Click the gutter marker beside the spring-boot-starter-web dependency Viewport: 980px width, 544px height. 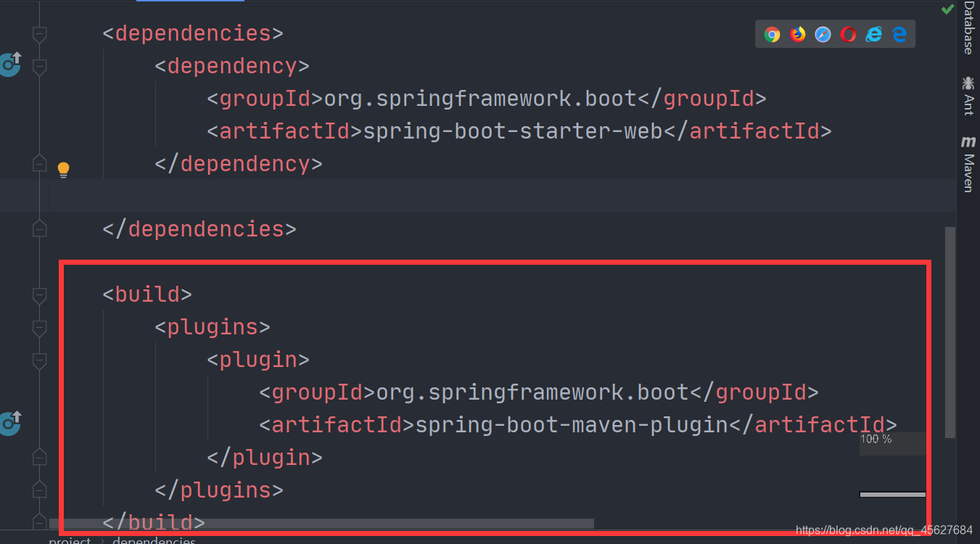(9, 64)
